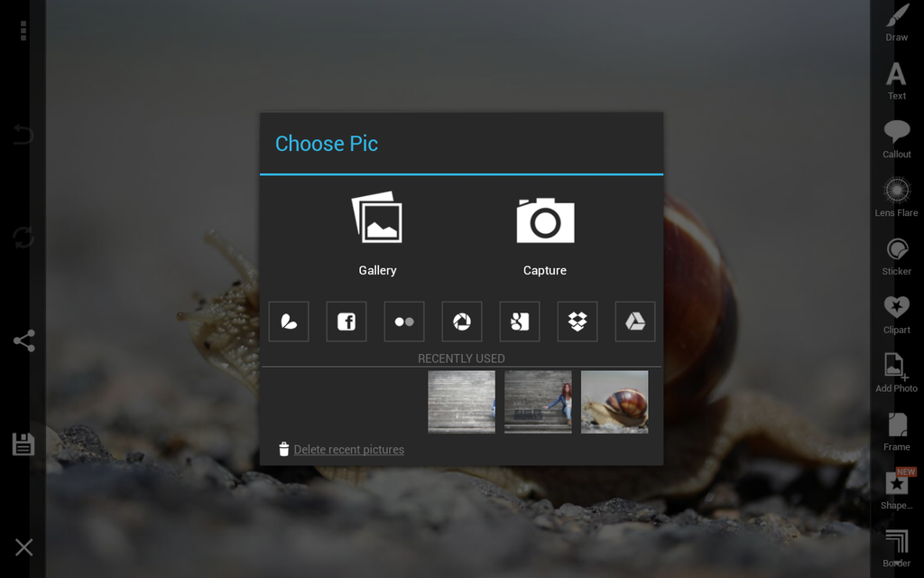Choose picture from Flickr
Viewport: 924px width, 578px height.
404,322
